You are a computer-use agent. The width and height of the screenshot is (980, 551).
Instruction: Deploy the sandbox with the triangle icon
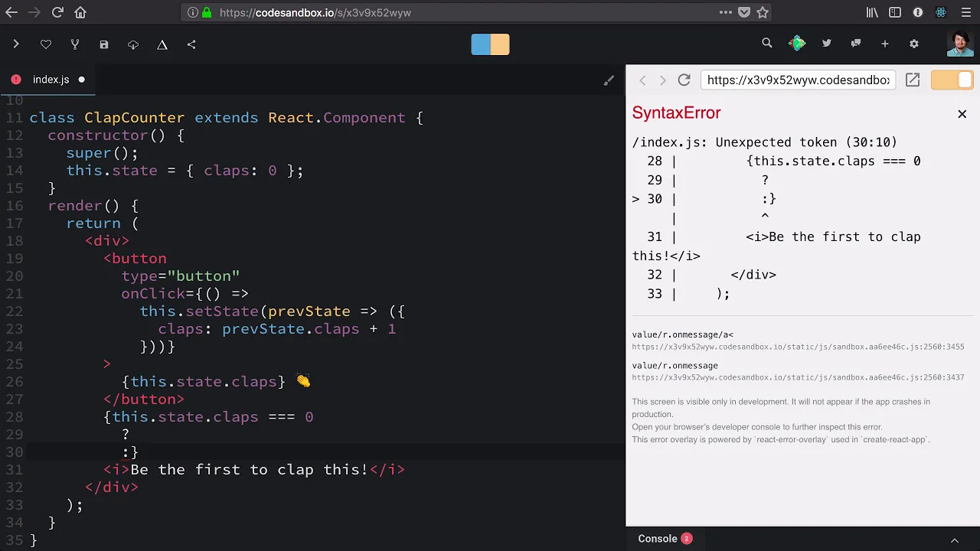tap(162, 44)
